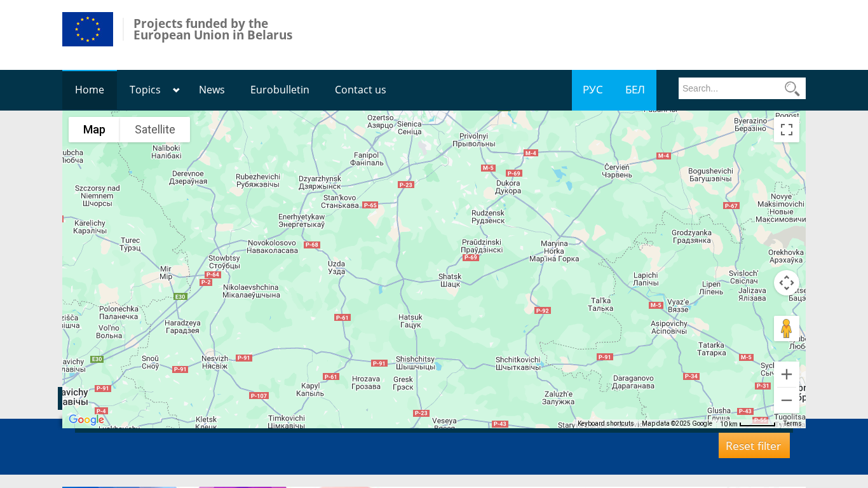Image resolution: width=868 pixels, height=488 pixels.
Task: Click the Gresk town label
Action: click(x=403, y=383)
